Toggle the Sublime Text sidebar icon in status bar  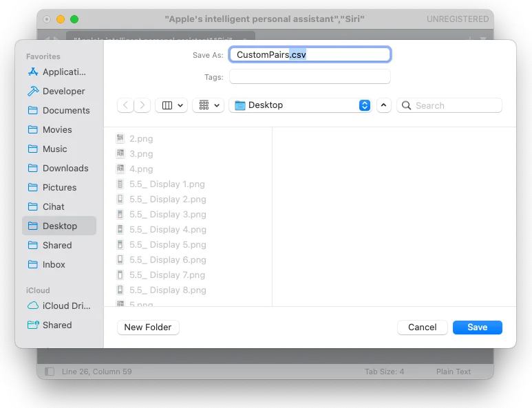(50, 372)
